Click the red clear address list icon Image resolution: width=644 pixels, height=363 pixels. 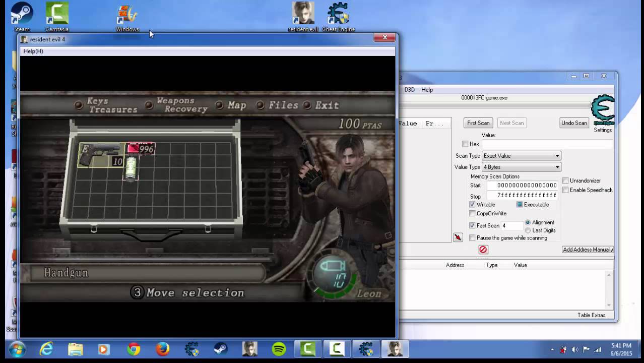pyautogui.click(x=483, y=250)
